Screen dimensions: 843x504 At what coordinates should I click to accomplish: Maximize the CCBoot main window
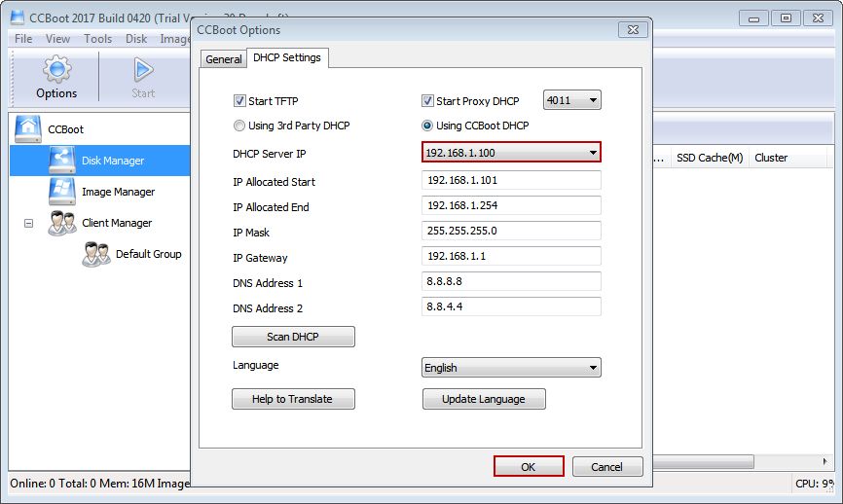click(x=786, y=18)
